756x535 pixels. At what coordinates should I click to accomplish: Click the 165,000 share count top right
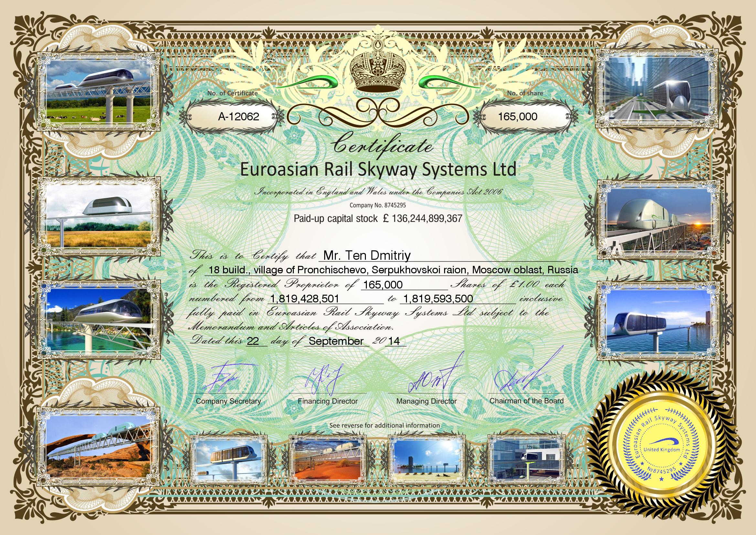click(518, 116)
